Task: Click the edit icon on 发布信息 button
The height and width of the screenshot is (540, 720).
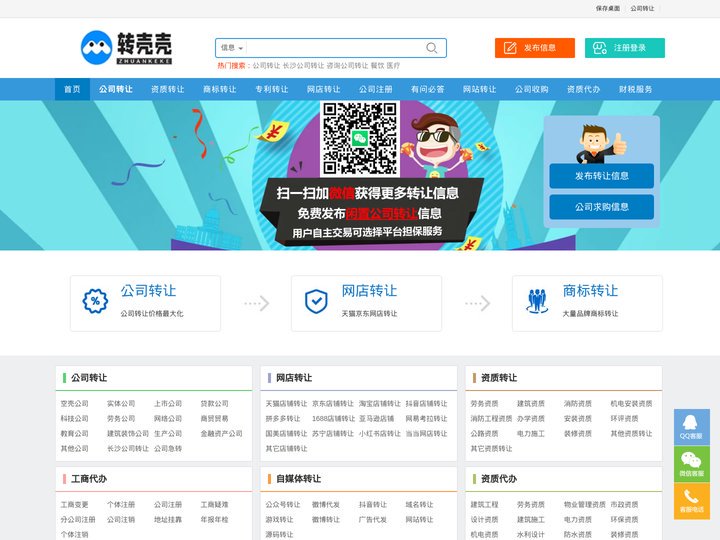Action: point(510,48)
